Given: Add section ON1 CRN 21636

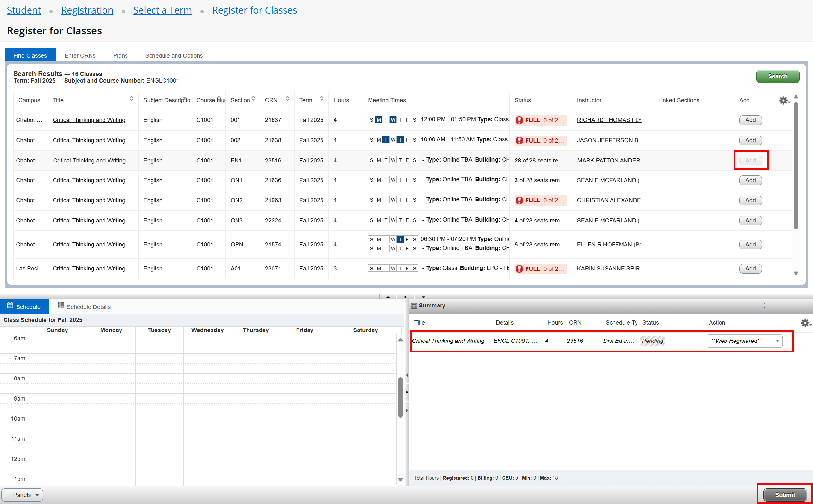Looking at the screenshot, I should [x=750, y=180].
